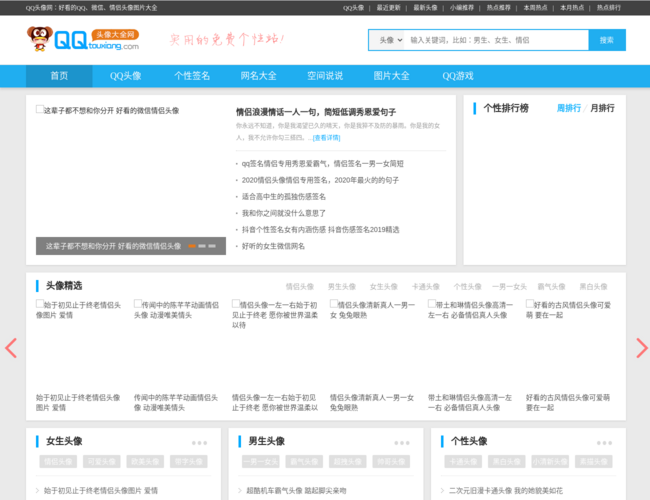Viewport: 650px width, 500px height.
Task: Click the 最近更新 link in the top bar
Action: click(x=388, y=7)
